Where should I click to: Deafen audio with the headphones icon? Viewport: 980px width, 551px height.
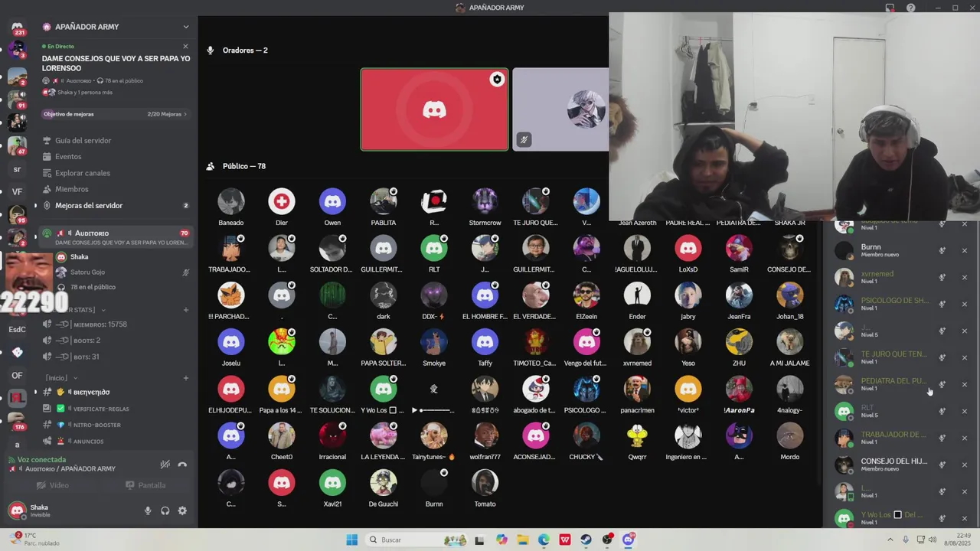165,510
